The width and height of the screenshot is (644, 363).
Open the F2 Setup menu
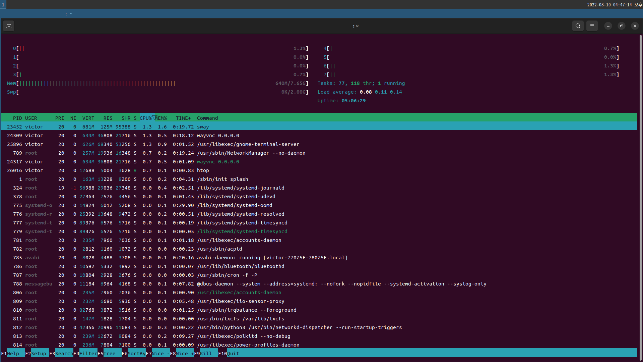[x=39, y=354]
